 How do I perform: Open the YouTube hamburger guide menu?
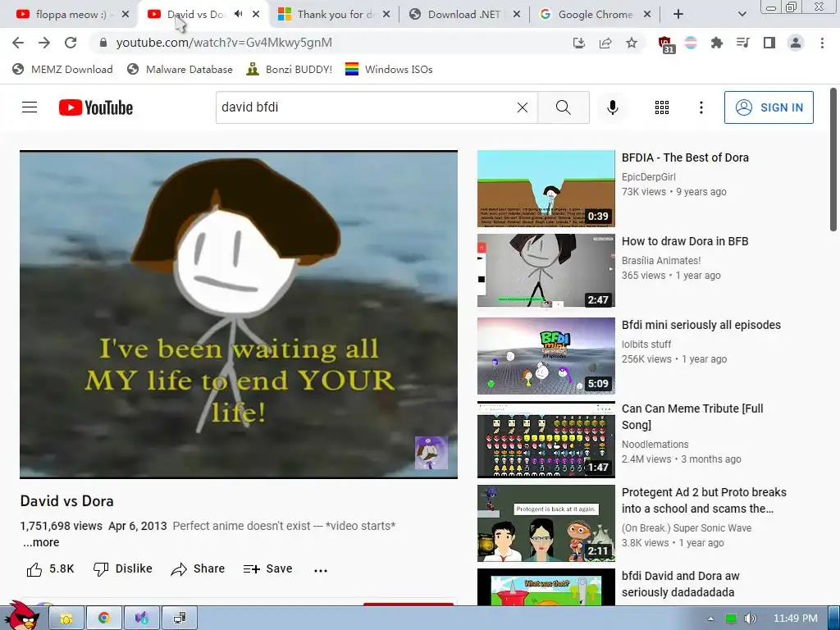coord(30,107)
